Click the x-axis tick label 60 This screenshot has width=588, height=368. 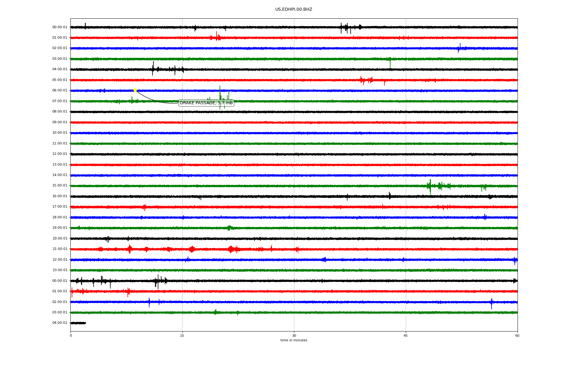517,335
